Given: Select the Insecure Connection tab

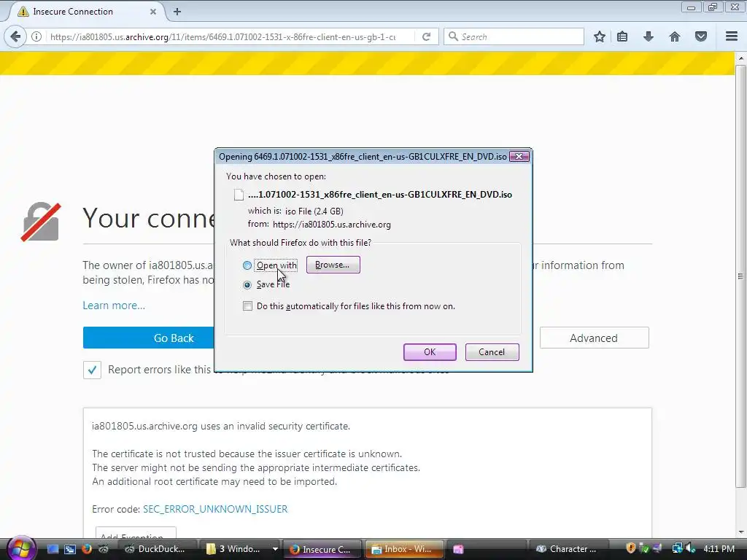Looking at the screenshot, I should pos(85,12).
